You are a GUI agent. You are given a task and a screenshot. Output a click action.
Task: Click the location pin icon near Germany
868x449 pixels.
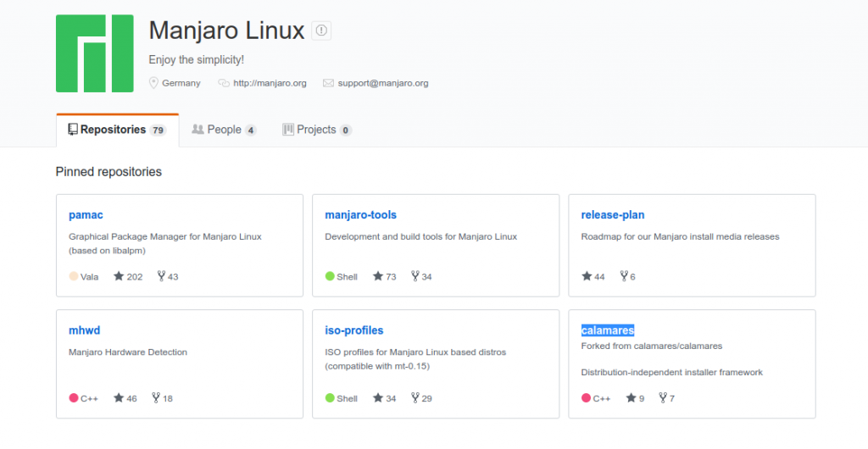153,83
